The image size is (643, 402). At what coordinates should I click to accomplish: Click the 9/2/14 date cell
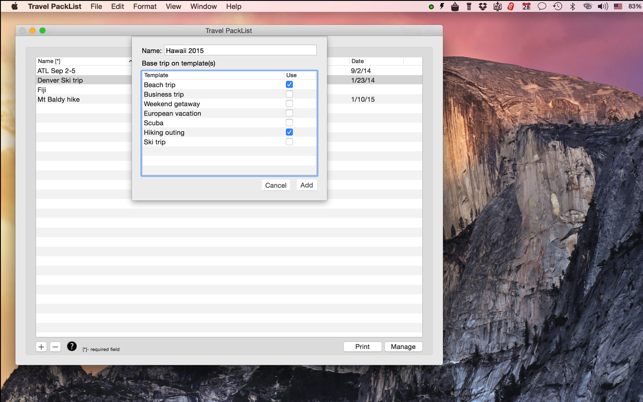click(x=361, y=71)
